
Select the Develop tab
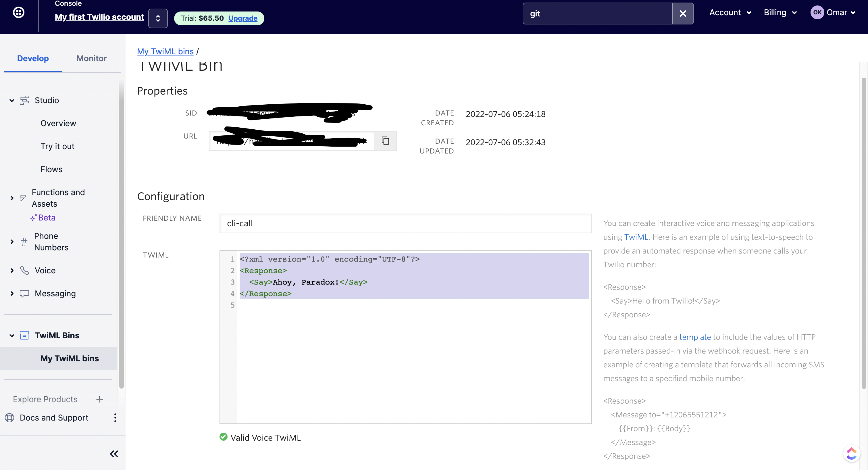33,58
